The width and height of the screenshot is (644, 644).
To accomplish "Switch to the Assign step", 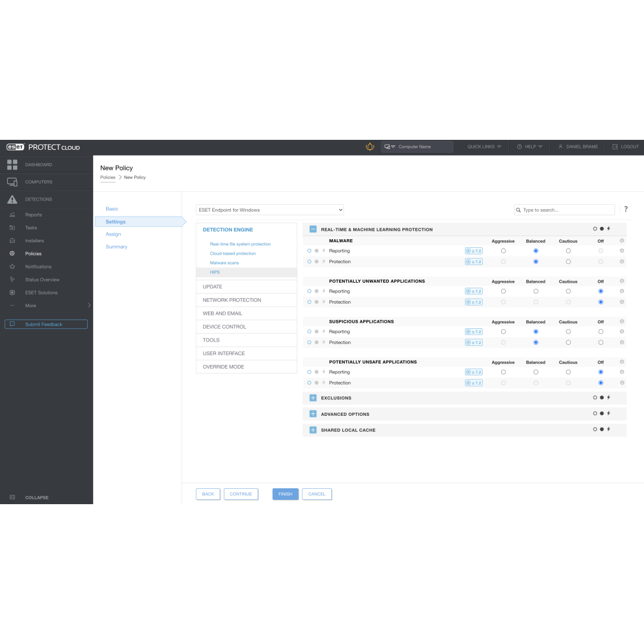I will (113, 234).
